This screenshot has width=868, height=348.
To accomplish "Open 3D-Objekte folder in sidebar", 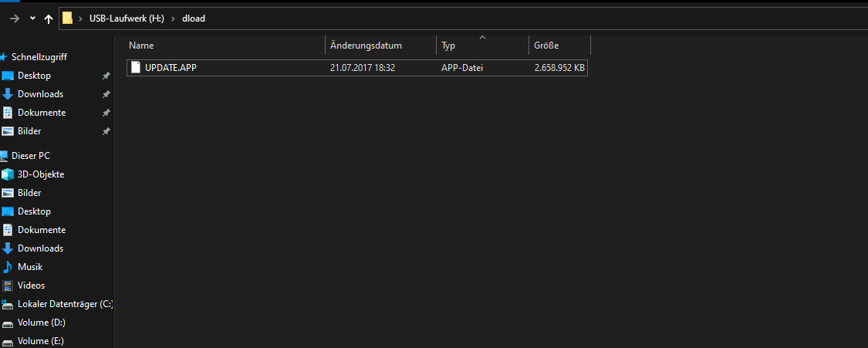I will coord(41,174).
